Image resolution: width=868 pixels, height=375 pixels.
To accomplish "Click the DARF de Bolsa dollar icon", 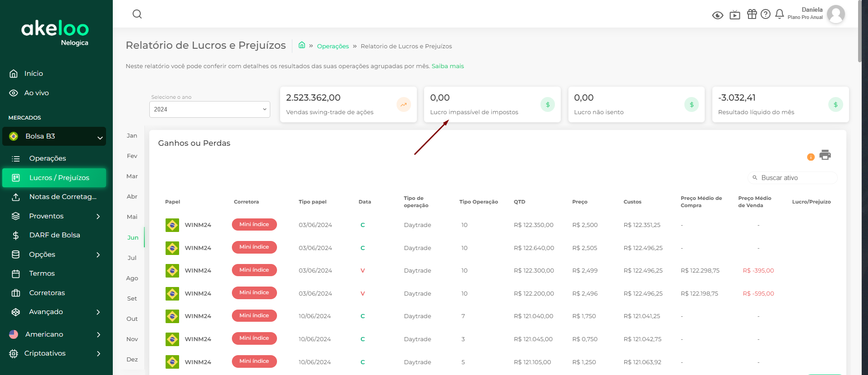I will point(16,235).
